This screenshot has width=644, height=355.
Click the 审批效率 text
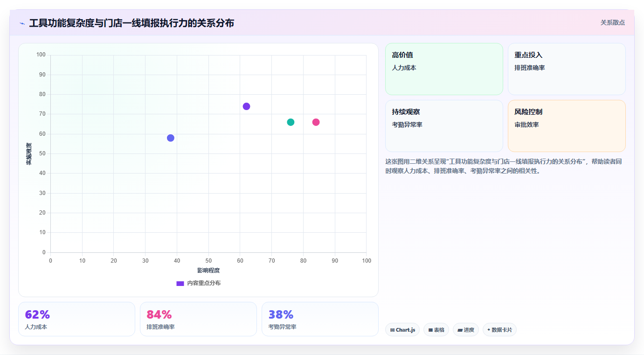526,125
